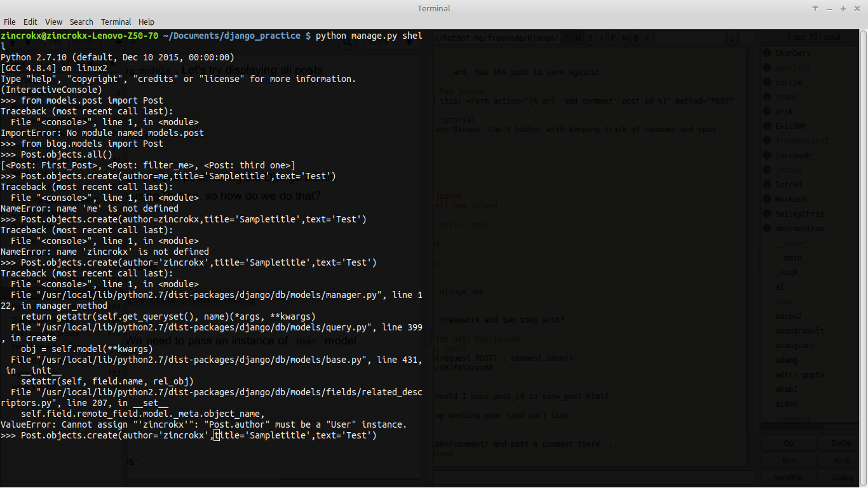Toggle the N no-outside-messages mode button
The width and height of the screenshot is (868, 488).
tap(579, 38)
